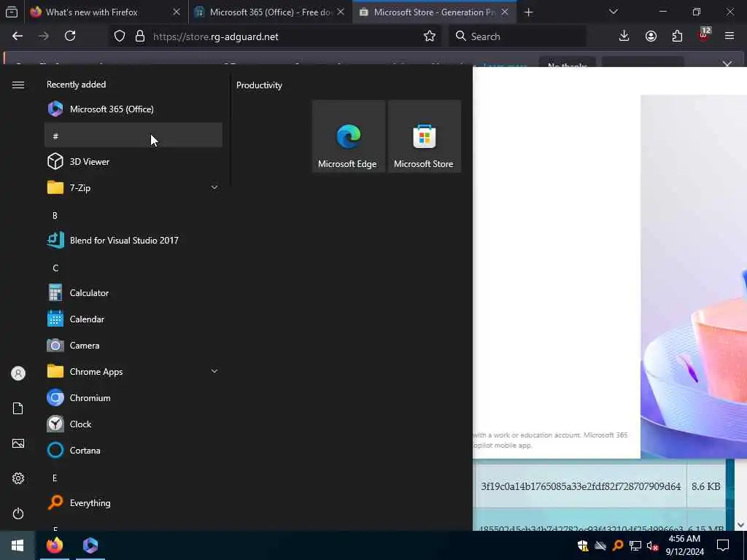Switch to Microsoft 365 (Office) browser tab
Screen dimensions: 747x560
coord(270,12)
